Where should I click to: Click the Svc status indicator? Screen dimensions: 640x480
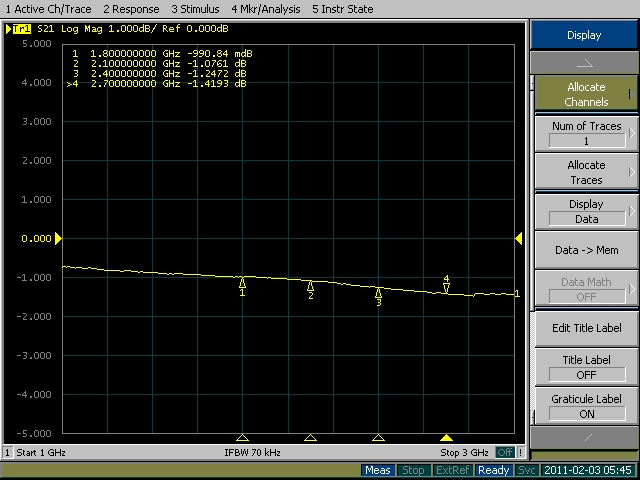[527, 470]
